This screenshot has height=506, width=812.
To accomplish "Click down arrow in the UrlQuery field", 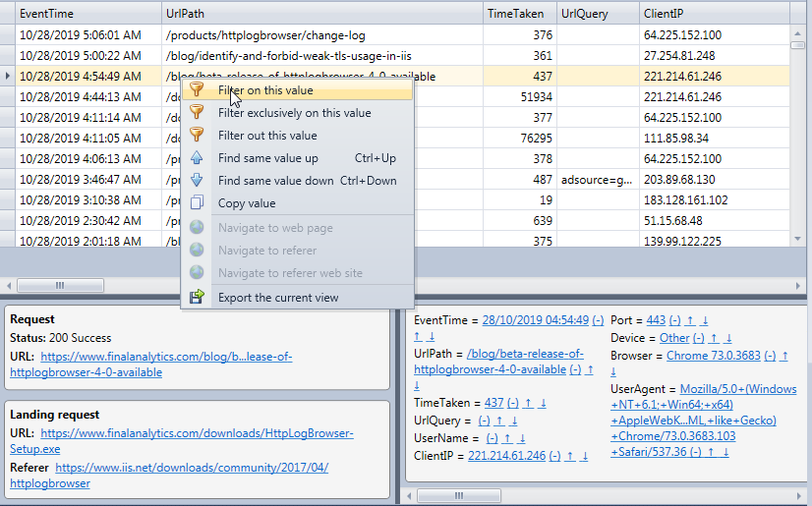I will click(x=514, y=421).
